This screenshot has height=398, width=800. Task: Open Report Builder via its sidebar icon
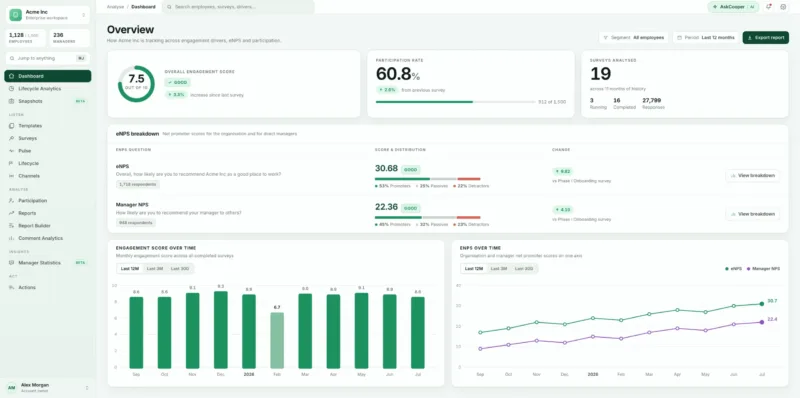coord(12,226)
